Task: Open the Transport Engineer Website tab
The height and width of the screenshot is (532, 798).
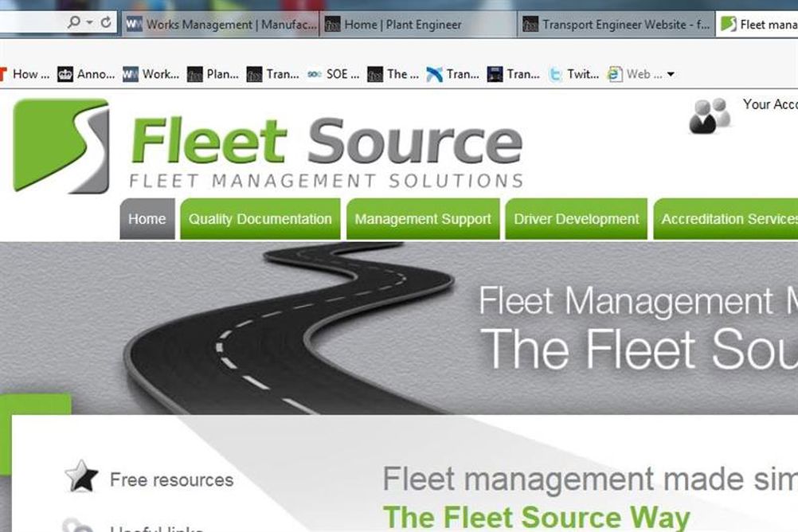Action: (616, 24)
